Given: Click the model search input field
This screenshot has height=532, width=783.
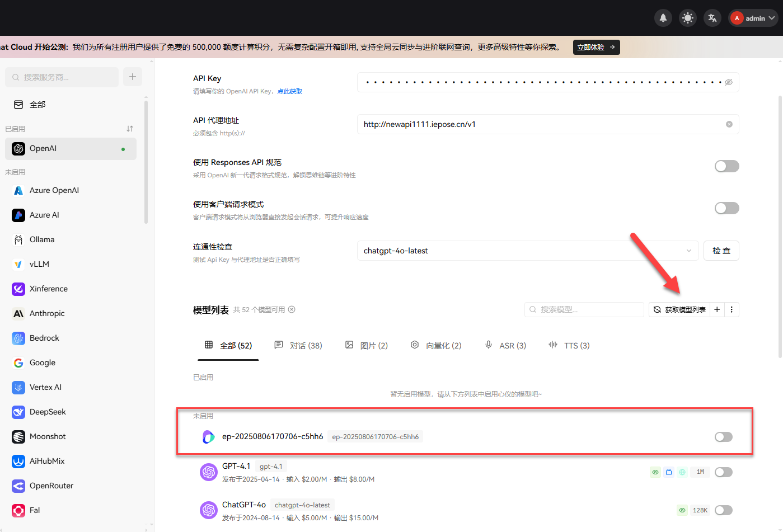Looking at the screenshot, I should (x=584, y=309).
